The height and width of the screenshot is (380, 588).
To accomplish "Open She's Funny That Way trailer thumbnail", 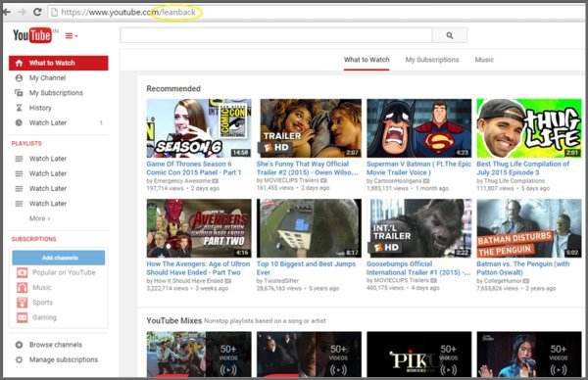I will click(x=309, y=128).
